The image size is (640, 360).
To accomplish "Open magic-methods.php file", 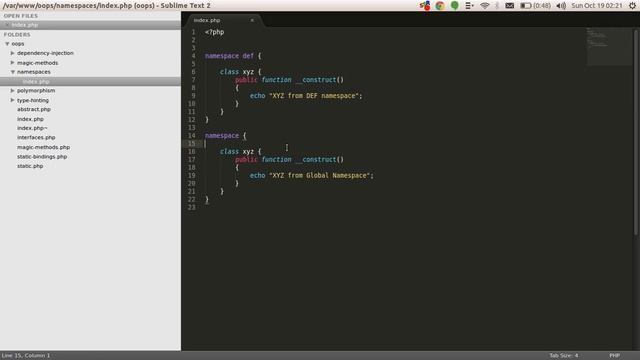I will pyautogui.click(x=43, y=147).
